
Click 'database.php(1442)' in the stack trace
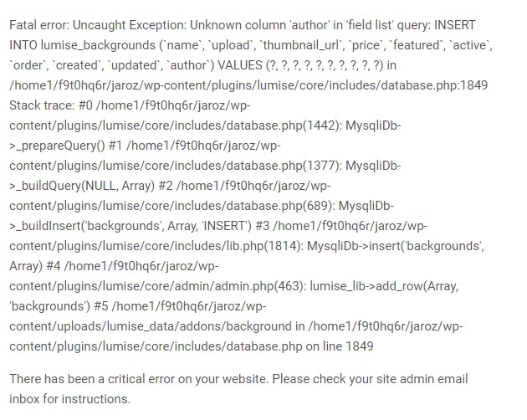click(284, 125)
